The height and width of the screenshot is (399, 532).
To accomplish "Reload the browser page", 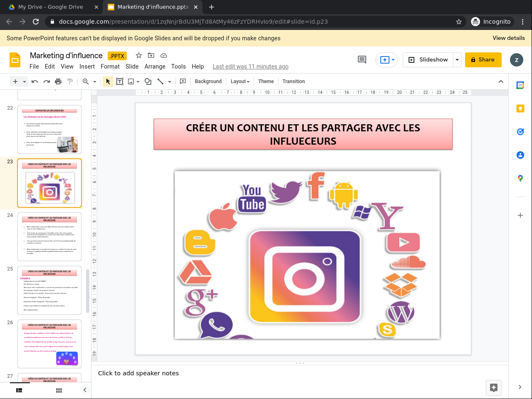I will [x=36, y=22].
